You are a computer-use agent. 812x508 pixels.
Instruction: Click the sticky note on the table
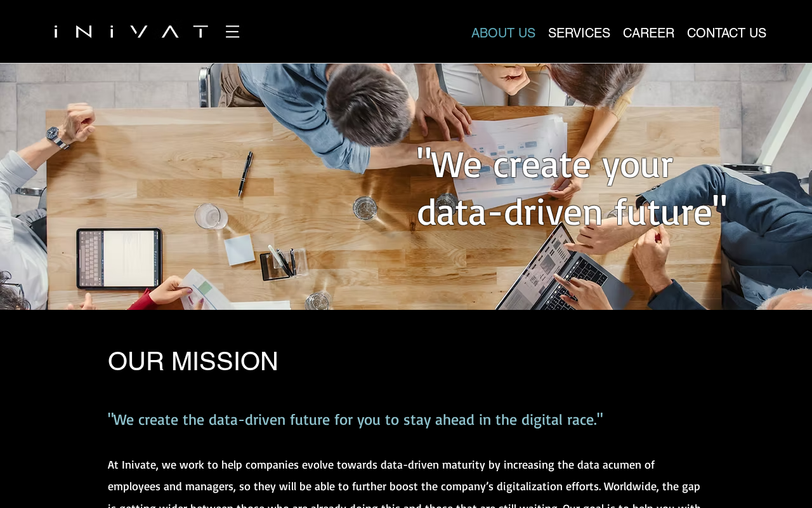click(x=239, y=250)
